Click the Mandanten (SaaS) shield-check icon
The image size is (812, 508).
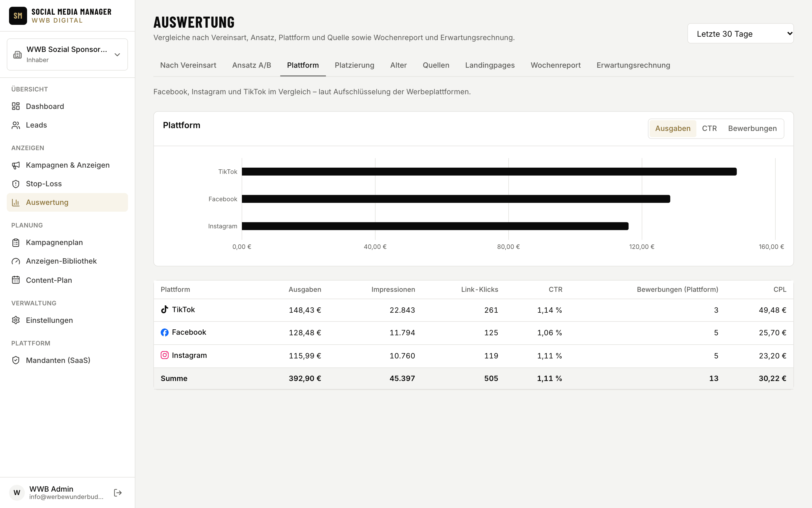pos(16,360)
